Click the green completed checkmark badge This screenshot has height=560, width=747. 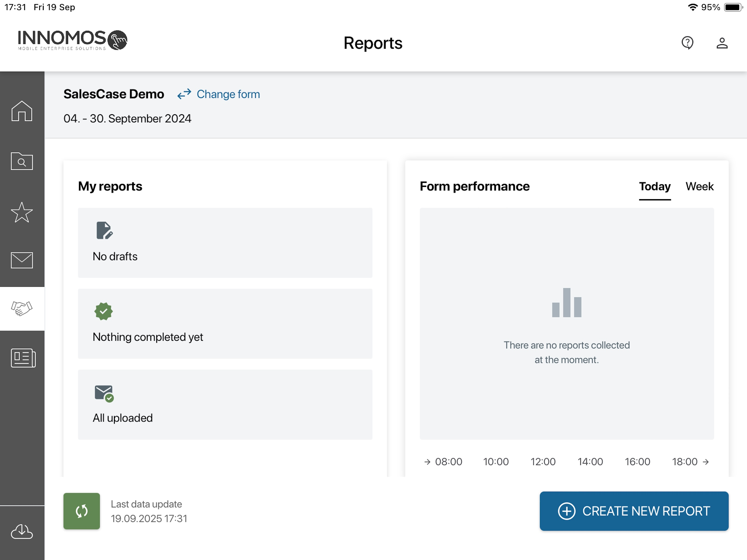point(104,311)
